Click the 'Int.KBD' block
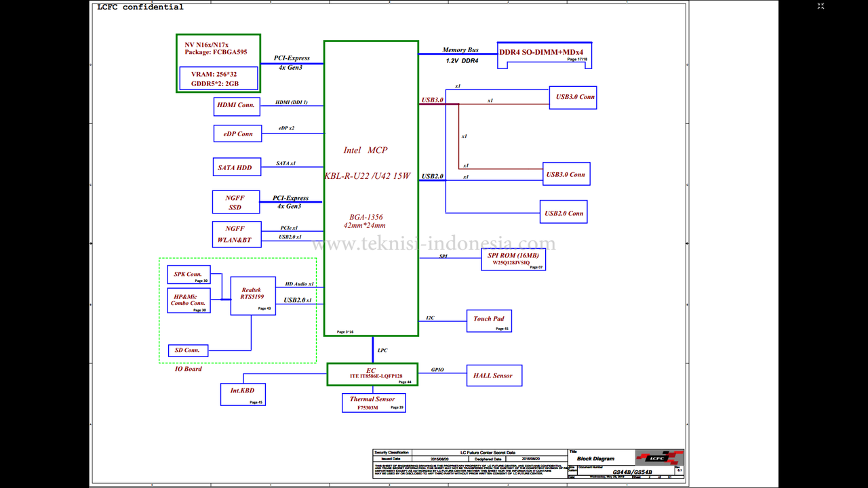 242,394
